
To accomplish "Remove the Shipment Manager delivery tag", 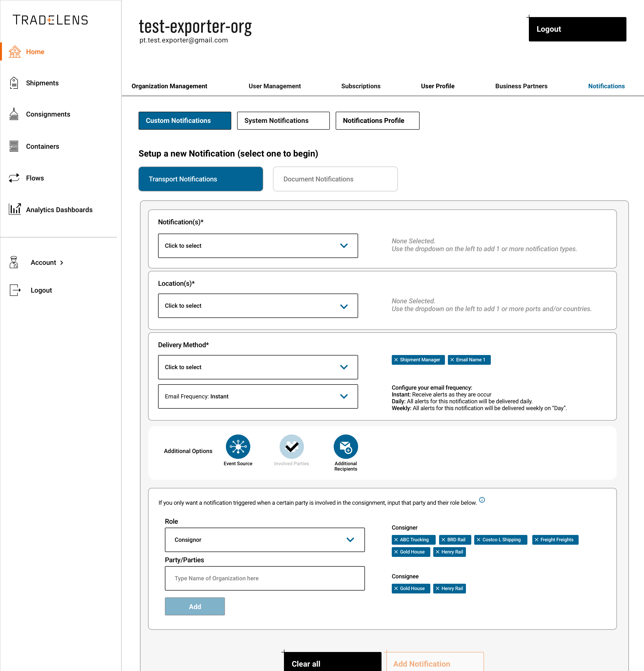I will click(396, 360).
